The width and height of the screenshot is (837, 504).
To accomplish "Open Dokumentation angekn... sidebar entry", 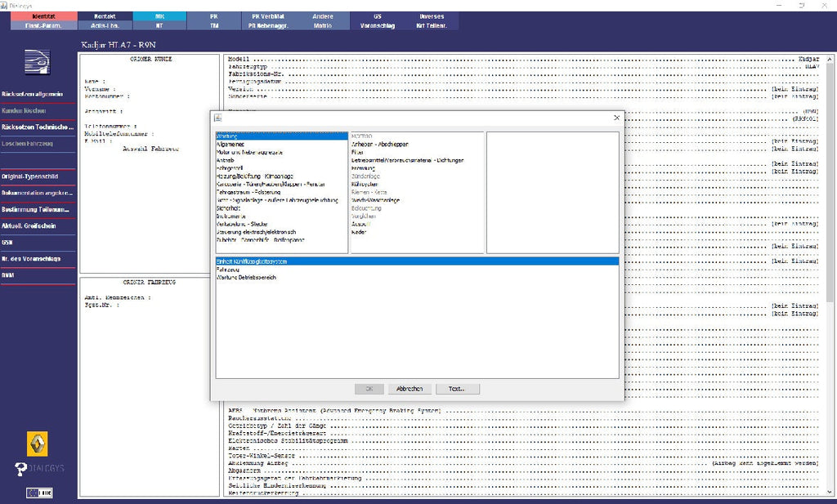I will pyautogui.click(x=38, y=193).
